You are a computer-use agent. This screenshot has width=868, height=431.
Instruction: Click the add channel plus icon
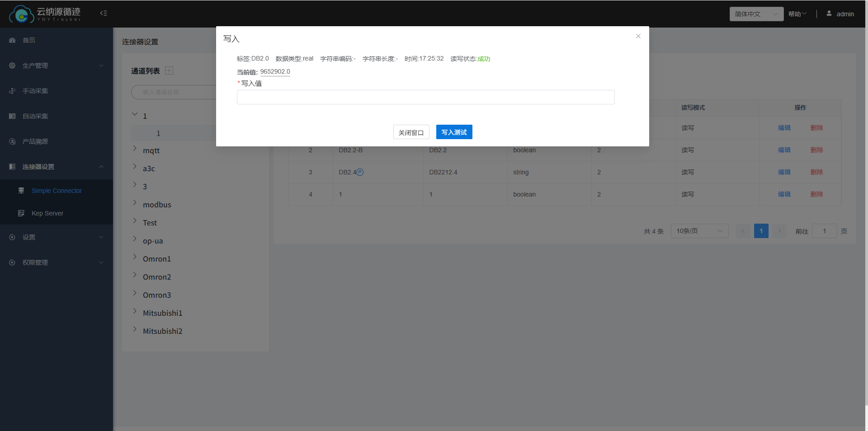pyautogui.click(x=169, y=70)
